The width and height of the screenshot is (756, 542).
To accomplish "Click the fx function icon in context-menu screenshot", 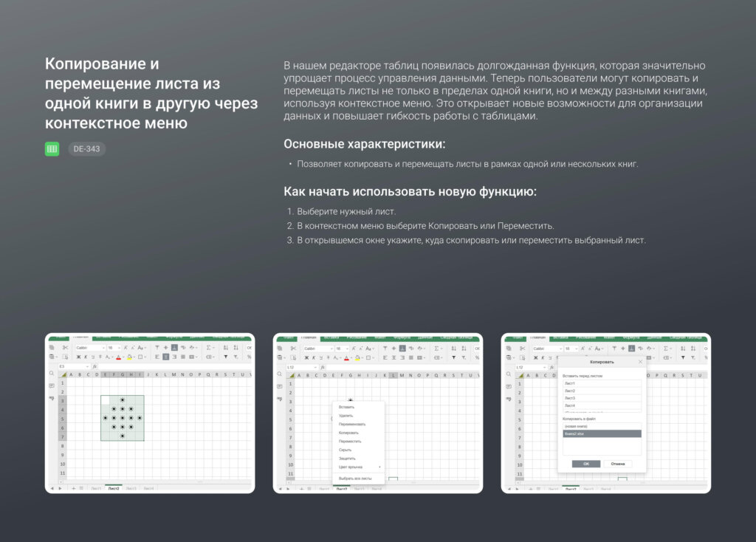I will coord(323,366).
